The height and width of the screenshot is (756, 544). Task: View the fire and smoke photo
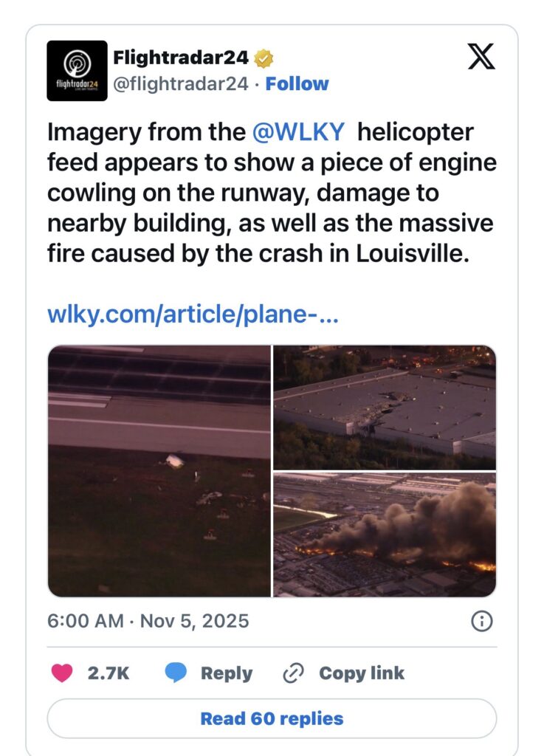[x=385, y=535]
